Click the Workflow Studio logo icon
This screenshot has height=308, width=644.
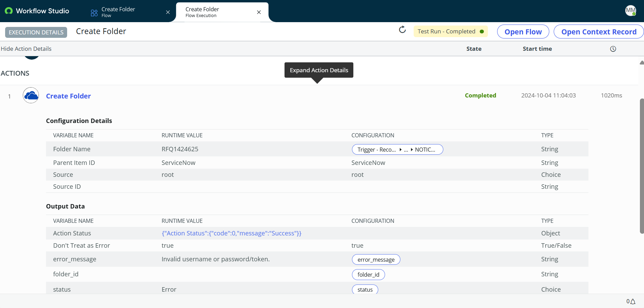point(9,11)
